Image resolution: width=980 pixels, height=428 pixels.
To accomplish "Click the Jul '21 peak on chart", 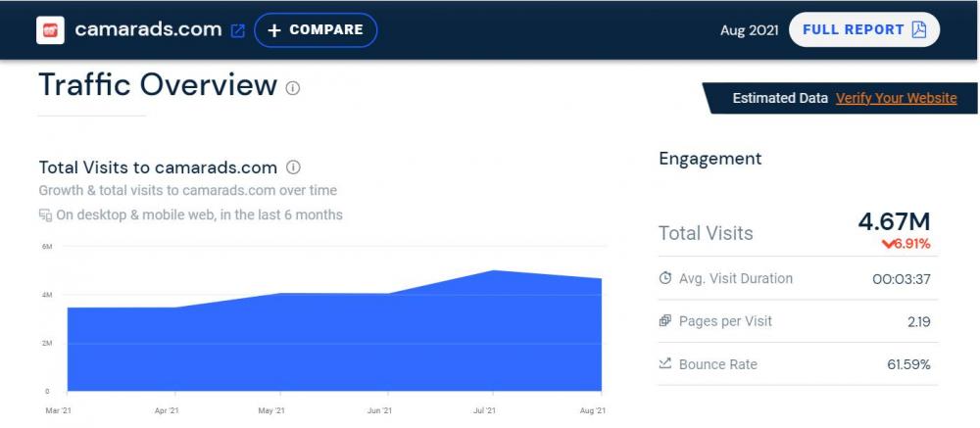I will pyautogui.click(x=495, y=271).
